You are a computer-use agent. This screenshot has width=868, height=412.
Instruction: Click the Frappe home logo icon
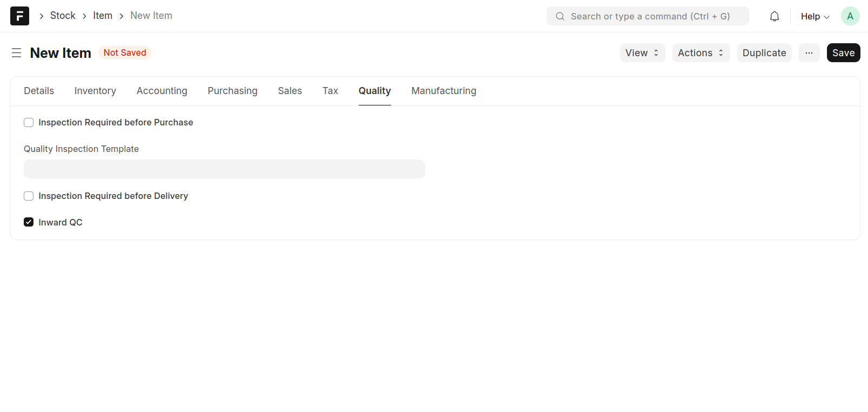point(19,16)
